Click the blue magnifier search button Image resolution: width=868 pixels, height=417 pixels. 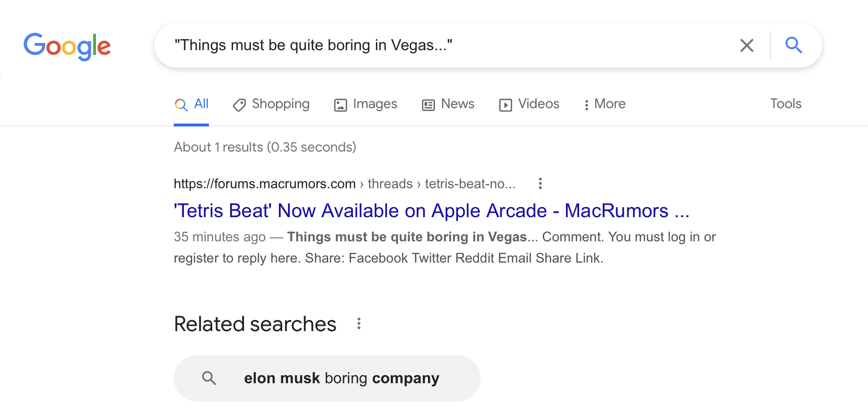click(x=793, y=45)
